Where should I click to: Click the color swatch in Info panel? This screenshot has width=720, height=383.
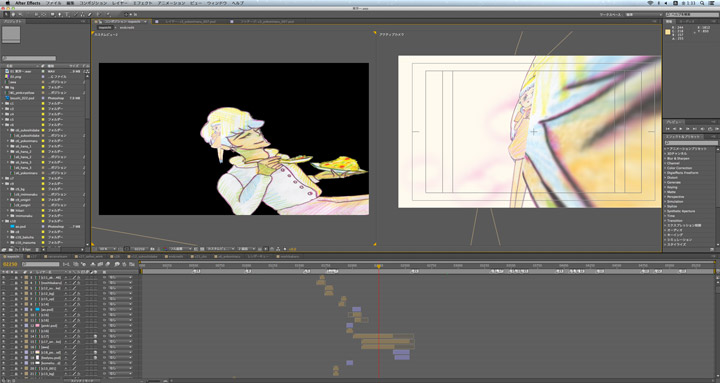pyautogui.click(x=668, y=32)
